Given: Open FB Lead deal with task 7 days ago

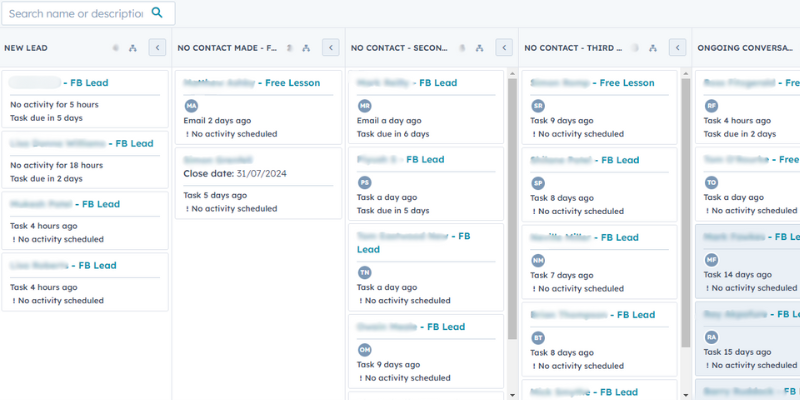Looking at the screenshot, I should 584,237.
